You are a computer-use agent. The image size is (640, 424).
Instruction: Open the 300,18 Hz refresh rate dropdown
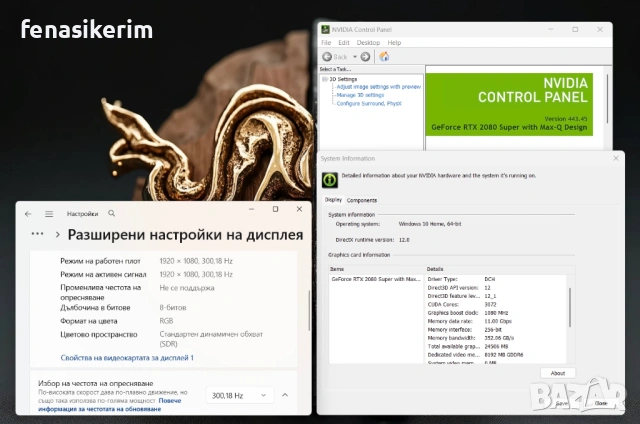239,395
